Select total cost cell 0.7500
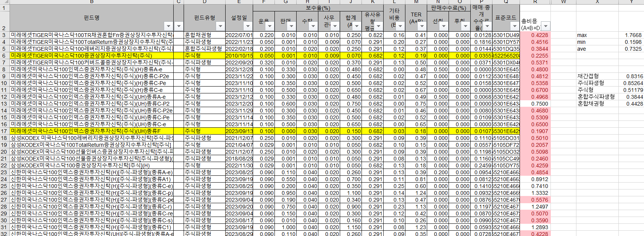This screenshot has width=644, height=236. click(535, 104)
